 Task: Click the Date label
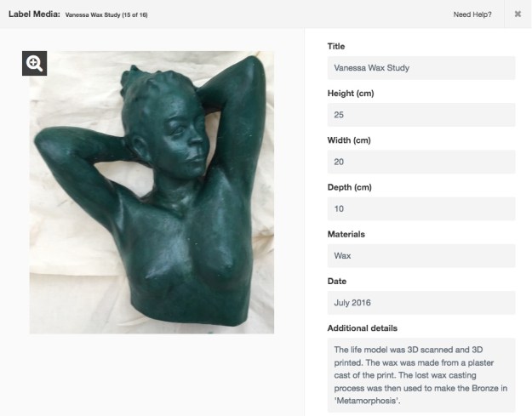click(x=337, y=281)
